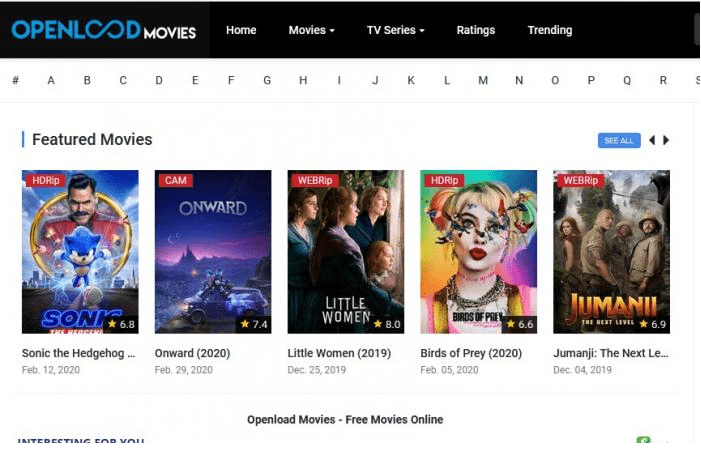
Task: Click the HDRip badge on Sonic poster
Action: pos(46,180)
